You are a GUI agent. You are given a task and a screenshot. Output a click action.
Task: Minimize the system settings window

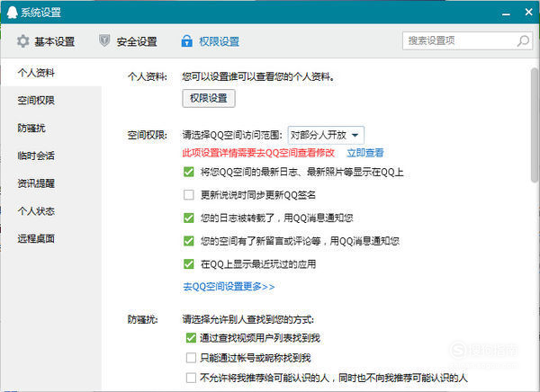pos(506,14)
